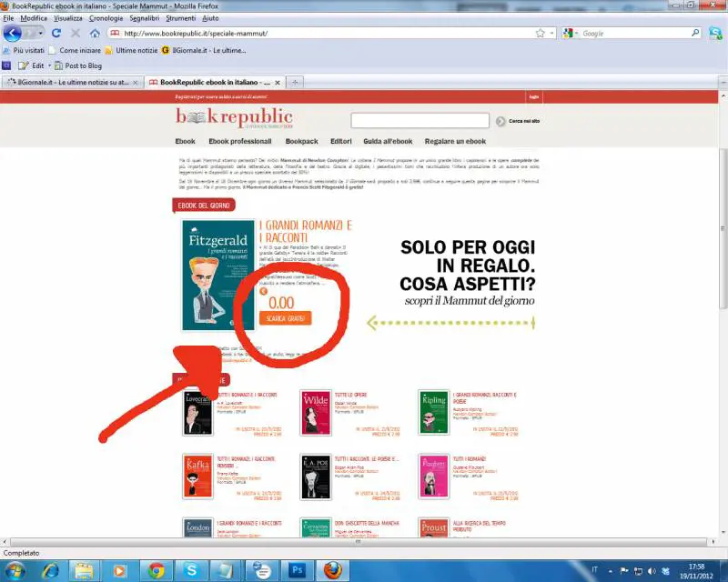728x582 pixels.
Task: Switch to Photoshop in the taskbar
Action: 298,570
